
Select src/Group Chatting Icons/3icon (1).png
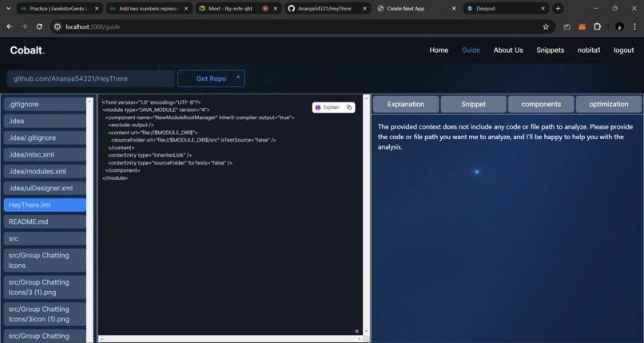[45, 314]
